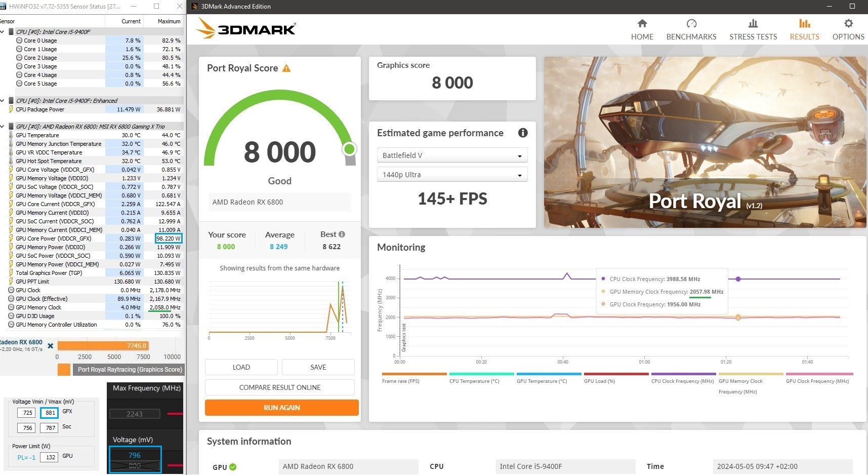Collapse the CPU [#0] Intel Core i5-9400F group
The width and height of the screenshot is (868, 475).
click(x=3, y=31)
